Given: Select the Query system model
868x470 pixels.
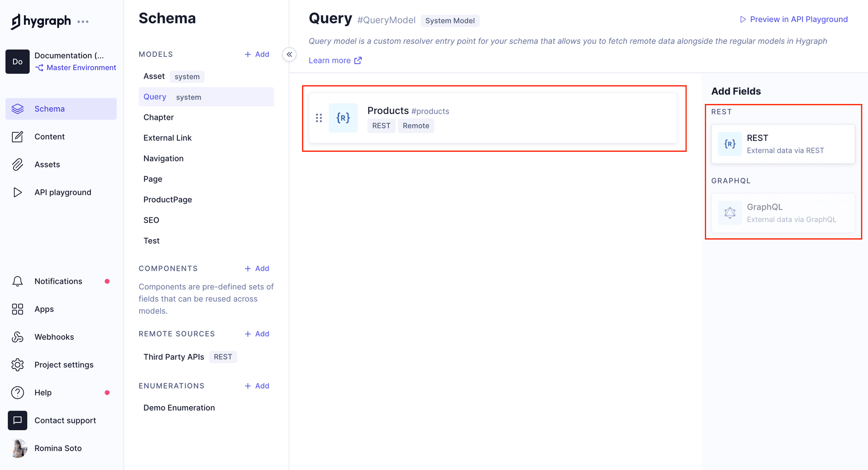Looking at the screenshot, I should (x=206, y=97).
